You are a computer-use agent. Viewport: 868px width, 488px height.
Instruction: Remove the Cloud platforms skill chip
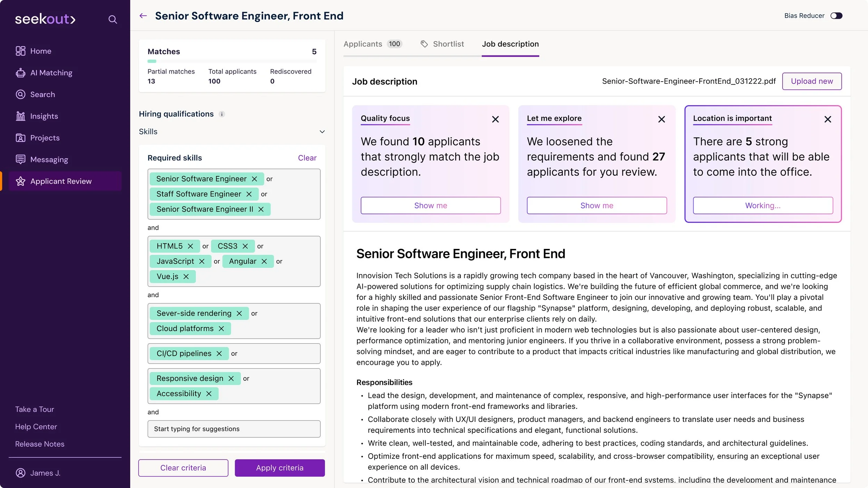tap(222, 329)
